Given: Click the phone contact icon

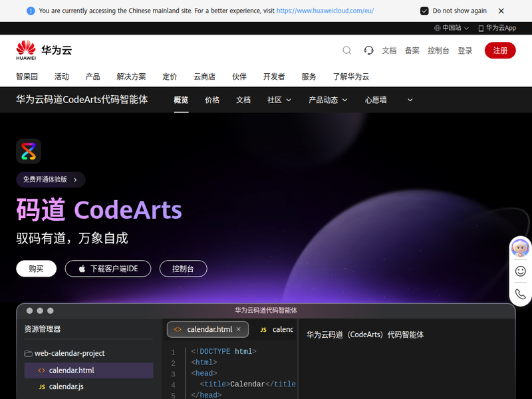Looking at the screenshot, I should 520,294.
